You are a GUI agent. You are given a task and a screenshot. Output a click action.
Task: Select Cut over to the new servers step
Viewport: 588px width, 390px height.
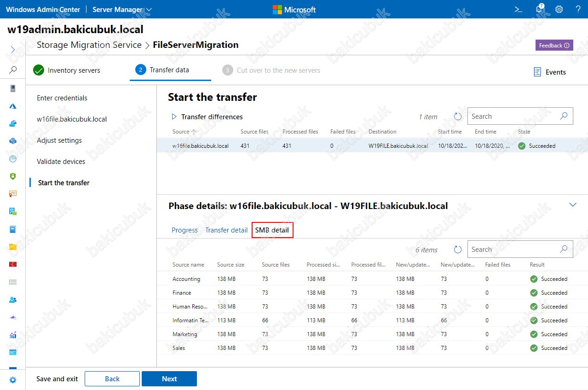tap(271, 70)
